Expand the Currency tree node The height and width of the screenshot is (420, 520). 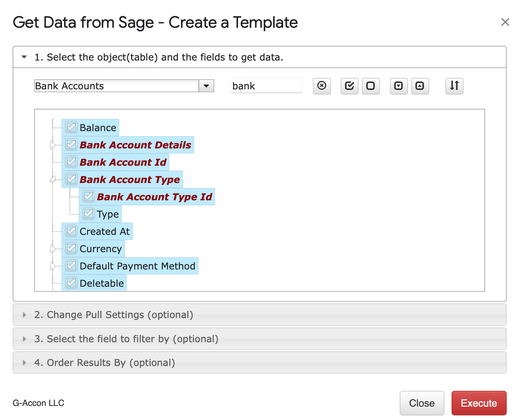pyautogui.click(x=53, y=249)
